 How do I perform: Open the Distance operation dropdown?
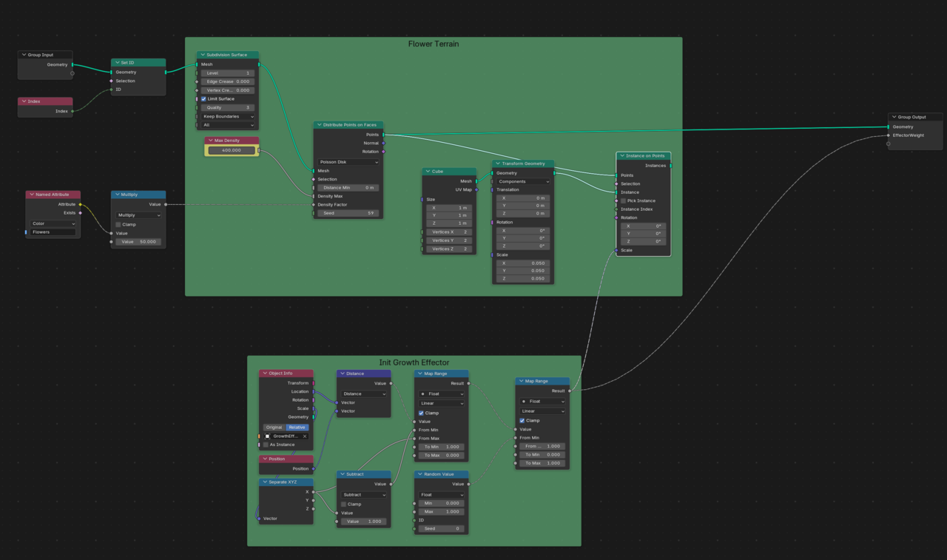pos(364,394)
